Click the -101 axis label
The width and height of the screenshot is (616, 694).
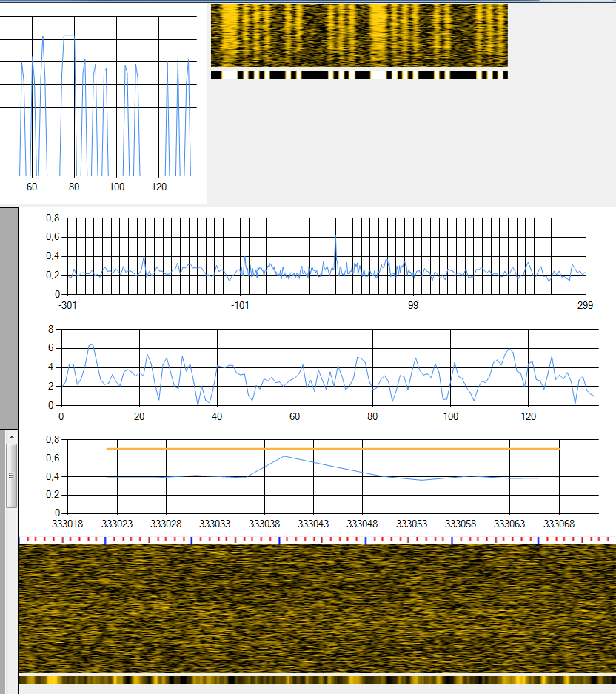coord(240,305)
